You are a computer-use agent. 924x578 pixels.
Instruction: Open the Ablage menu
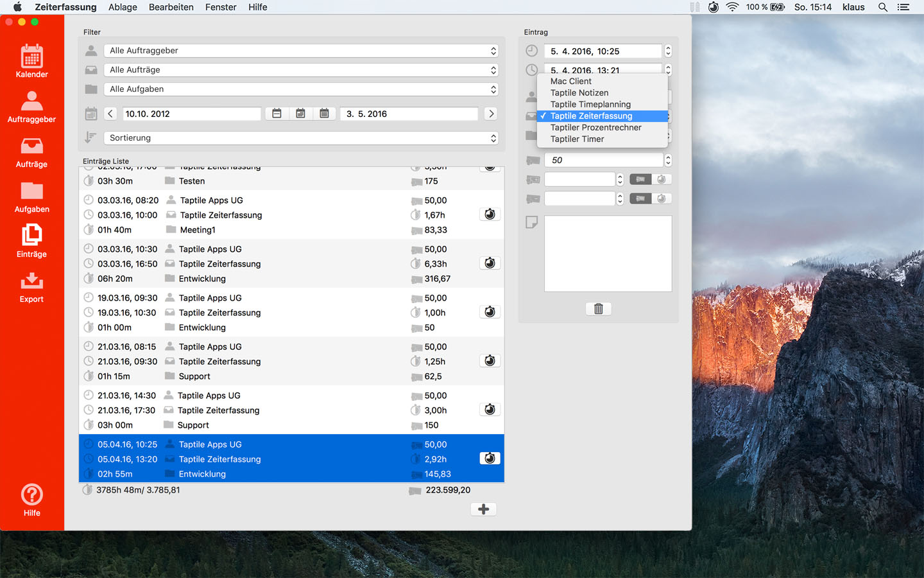tap(123, 7)
